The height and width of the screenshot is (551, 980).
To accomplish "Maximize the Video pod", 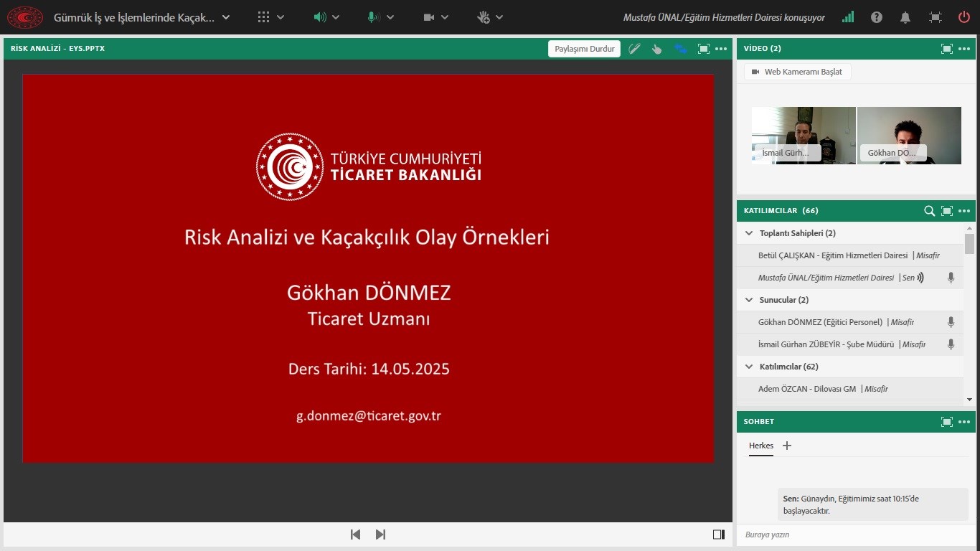I will pos(947,49).
